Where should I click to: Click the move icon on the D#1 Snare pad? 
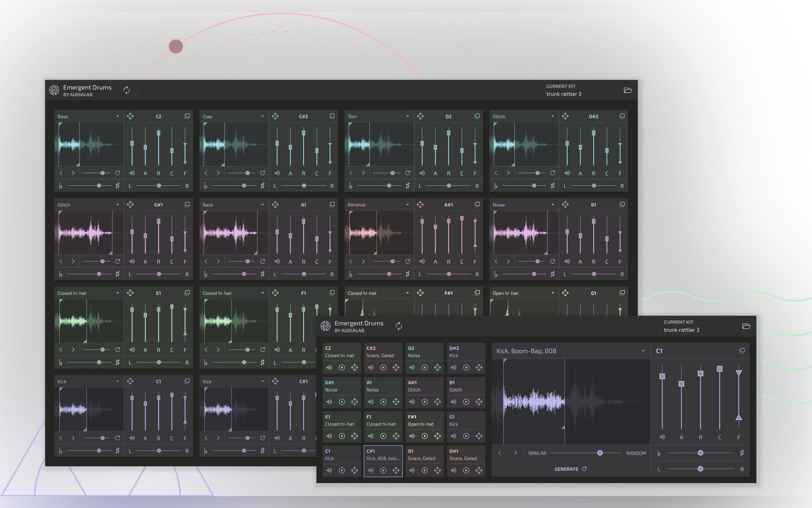pyautogui.click(x=479, y=470)
